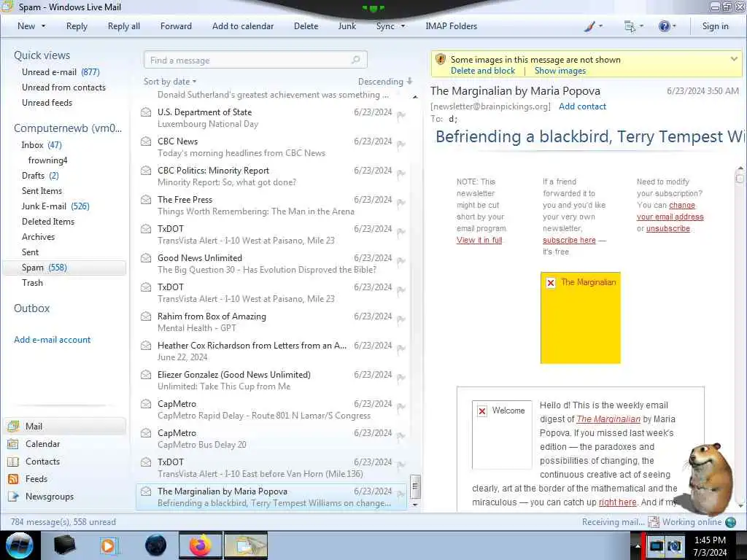Select the Junk E-mail folder

pyautogui.click(x=55, y=206)
